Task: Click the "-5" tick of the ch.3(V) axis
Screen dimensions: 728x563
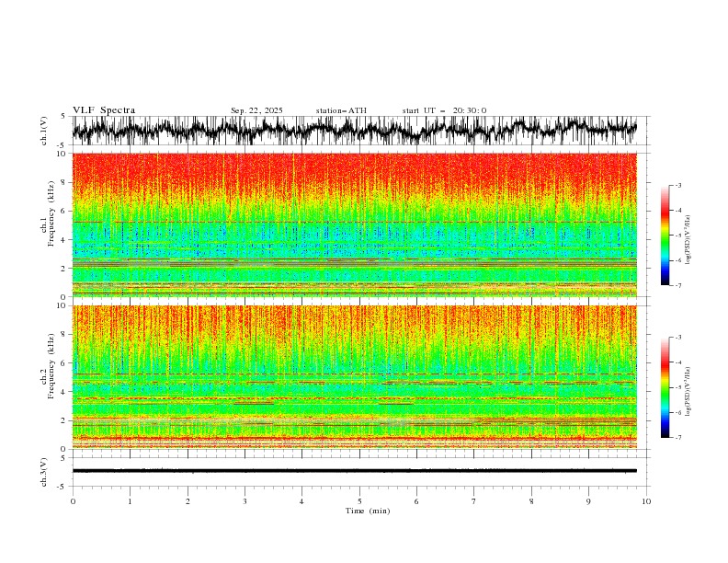Action: pyautogui.click(x=63, y=487)
